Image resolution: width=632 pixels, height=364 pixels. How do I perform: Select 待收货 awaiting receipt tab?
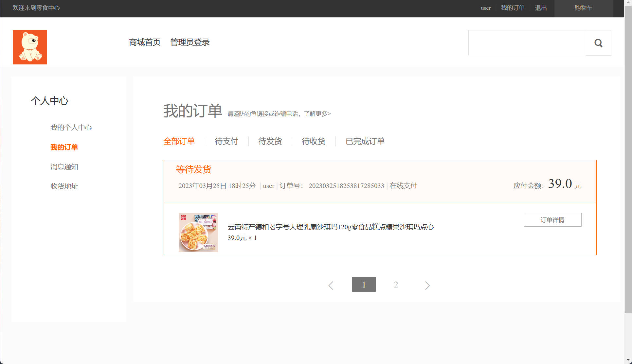(313, 141)
